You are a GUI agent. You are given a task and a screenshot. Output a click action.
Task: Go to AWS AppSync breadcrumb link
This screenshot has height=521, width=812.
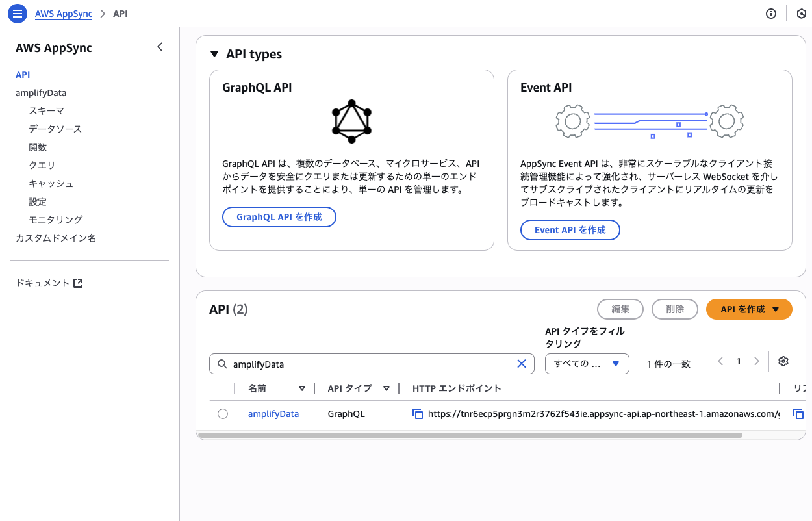coord(64,14)
